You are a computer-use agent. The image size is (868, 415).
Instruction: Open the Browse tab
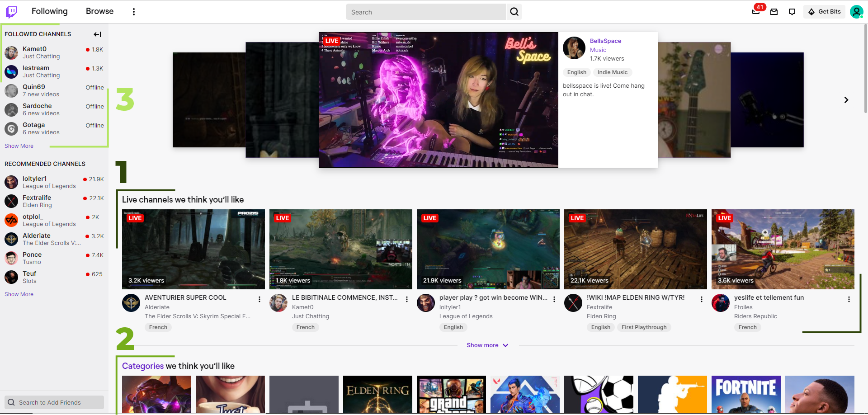click(100, 11)
